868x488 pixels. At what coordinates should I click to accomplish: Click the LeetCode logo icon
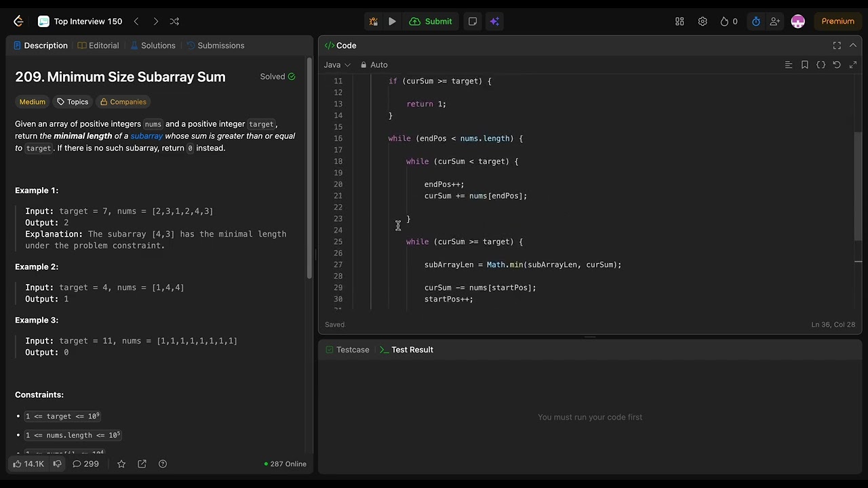pos(18,21)
